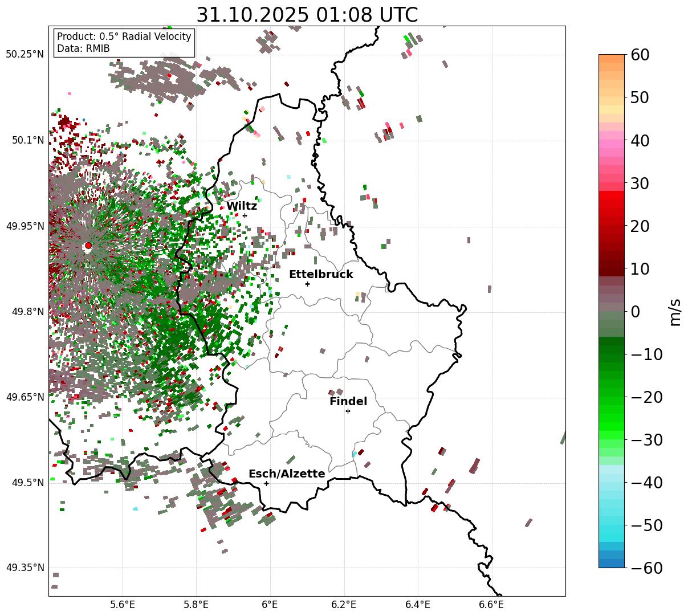Click the 49.65°N latitude label
Image resolution: width=688 pixels, height=616 pixels.
(x=25, y=397)
